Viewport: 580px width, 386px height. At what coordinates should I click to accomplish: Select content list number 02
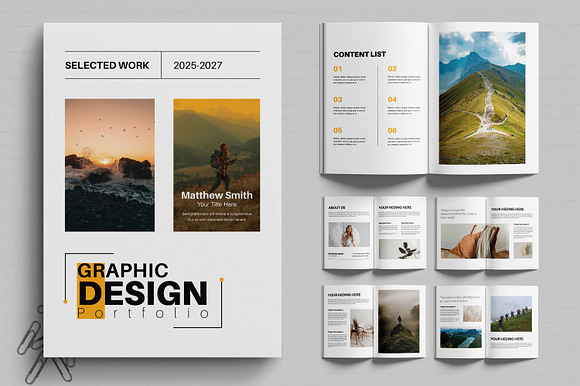[392, 69]
